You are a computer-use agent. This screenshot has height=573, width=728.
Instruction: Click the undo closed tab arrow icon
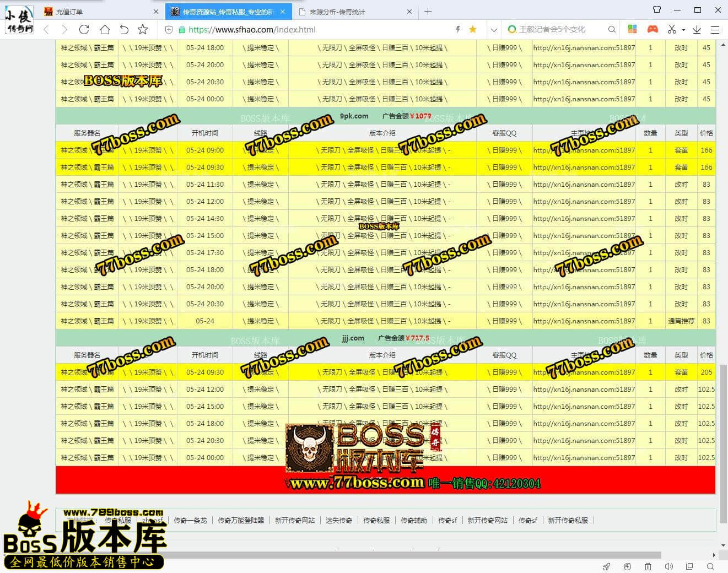(124, 30)
